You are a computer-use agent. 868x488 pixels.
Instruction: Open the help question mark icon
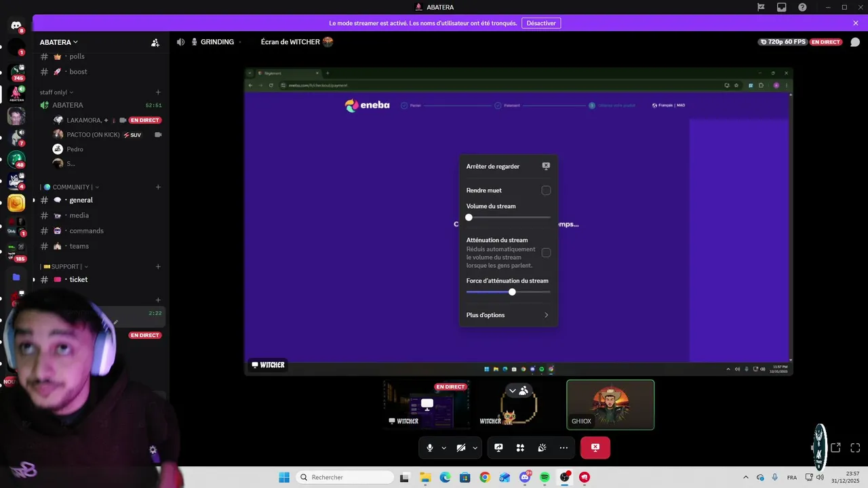[803, 7]
